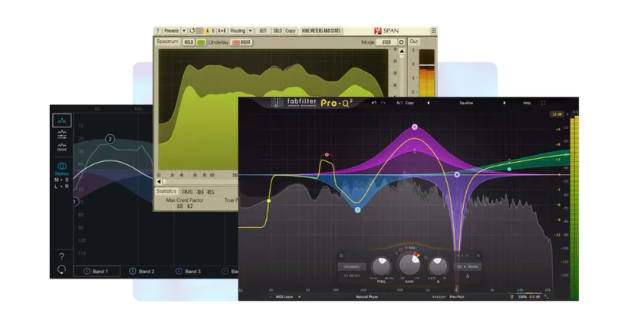Viewport: 644px width, 330px height.
Task: Select the Band 2 tab
Action: point(143,271)
